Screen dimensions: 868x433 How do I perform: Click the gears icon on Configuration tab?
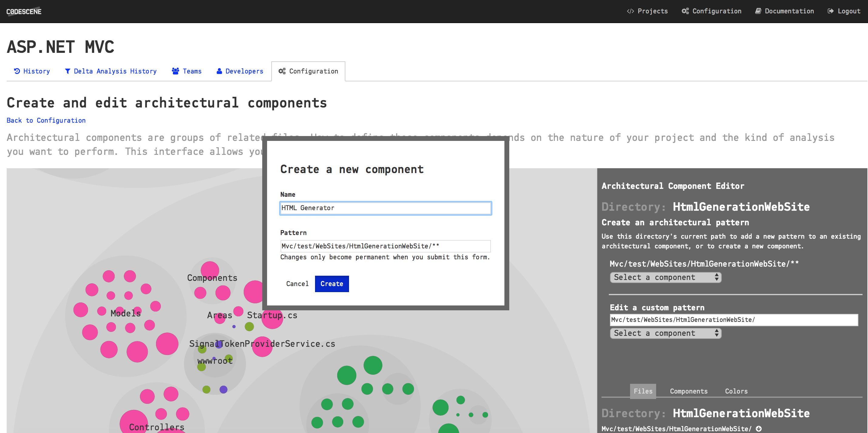click(282, 71)
